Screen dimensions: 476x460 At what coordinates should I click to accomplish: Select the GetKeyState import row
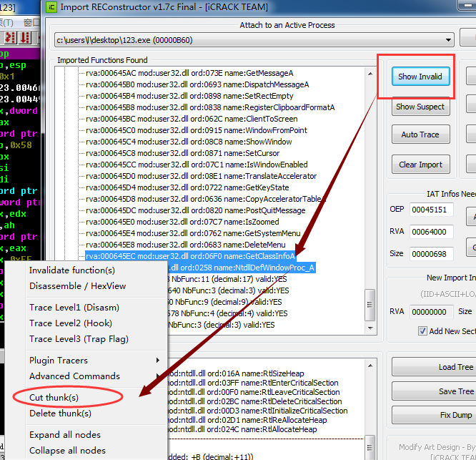coord(187,187)
